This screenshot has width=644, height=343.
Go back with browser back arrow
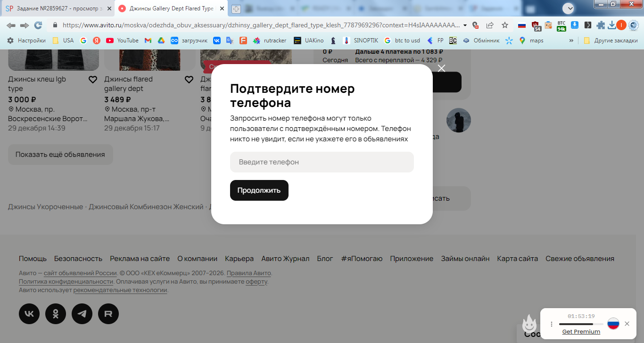11,25
